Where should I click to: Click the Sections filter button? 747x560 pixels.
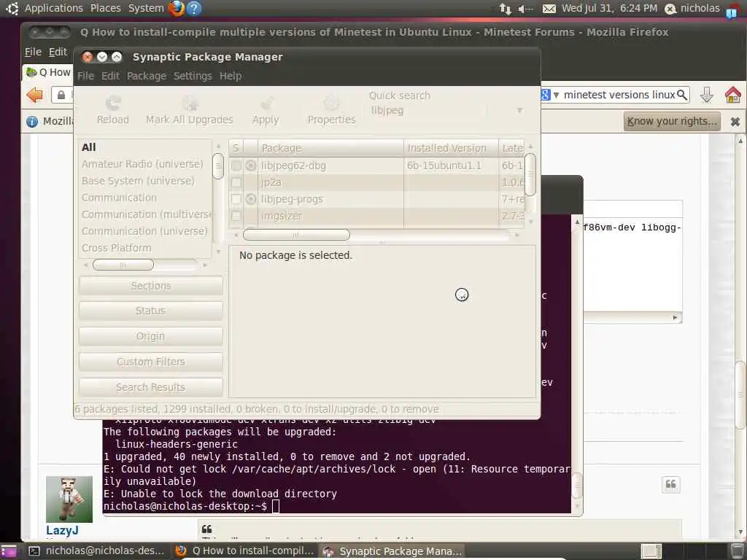[150, 286]
